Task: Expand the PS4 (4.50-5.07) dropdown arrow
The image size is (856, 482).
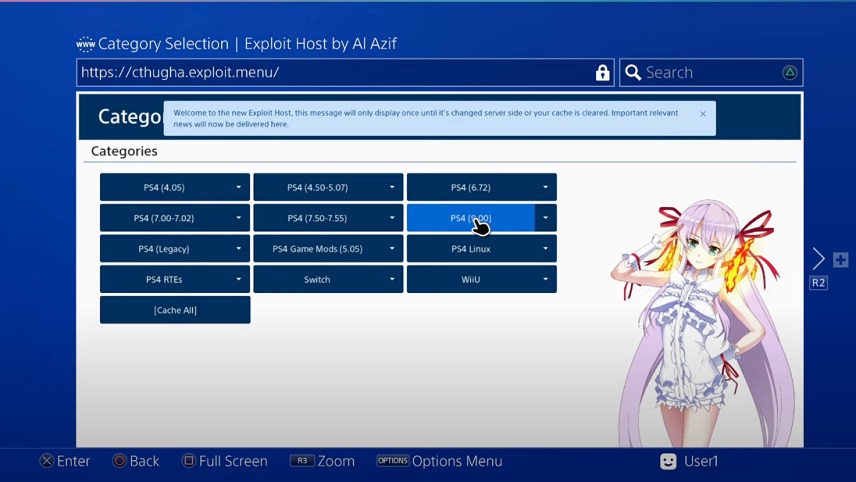Action: 392,187
